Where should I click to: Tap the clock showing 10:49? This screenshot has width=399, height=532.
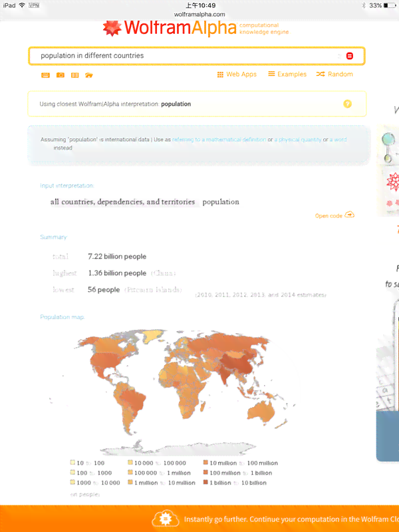point(201,5)
